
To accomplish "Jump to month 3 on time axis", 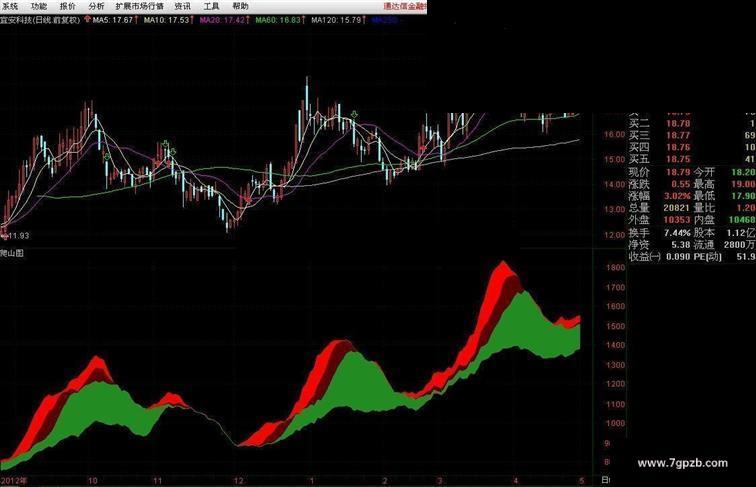I will 440,481.
